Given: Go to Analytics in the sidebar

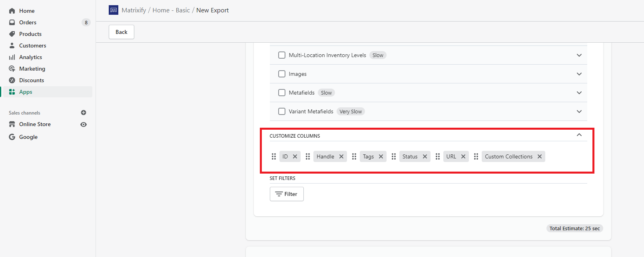Looking at the screenshot, I should [30, 57].
